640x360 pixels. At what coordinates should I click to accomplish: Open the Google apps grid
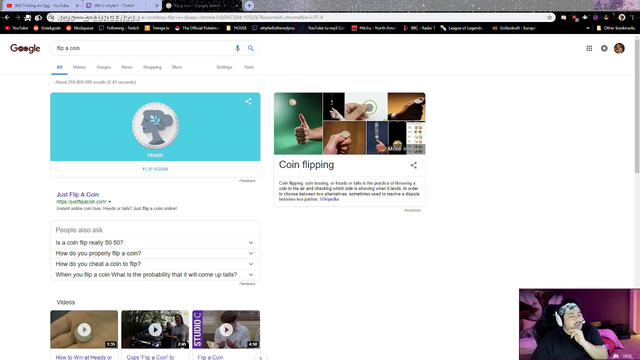click(589, 48)
